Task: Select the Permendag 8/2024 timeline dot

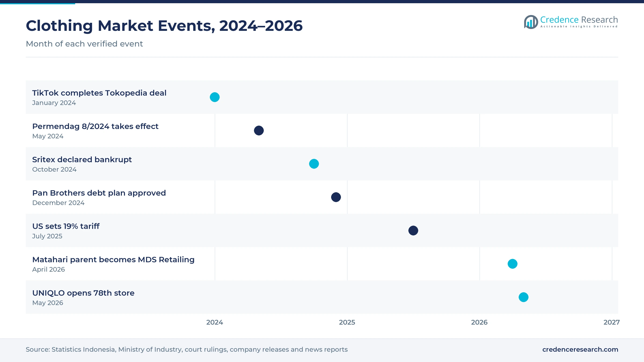Action: (259, 131)
